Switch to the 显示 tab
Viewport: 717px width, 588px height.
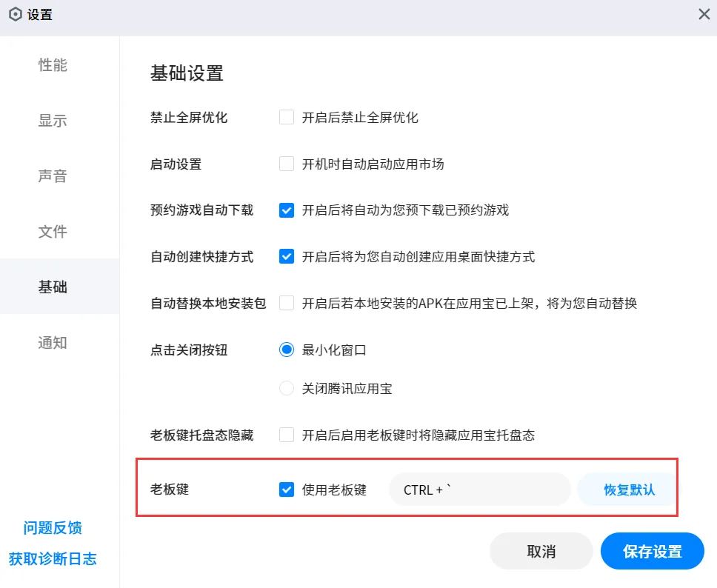(x=53, y=121)
